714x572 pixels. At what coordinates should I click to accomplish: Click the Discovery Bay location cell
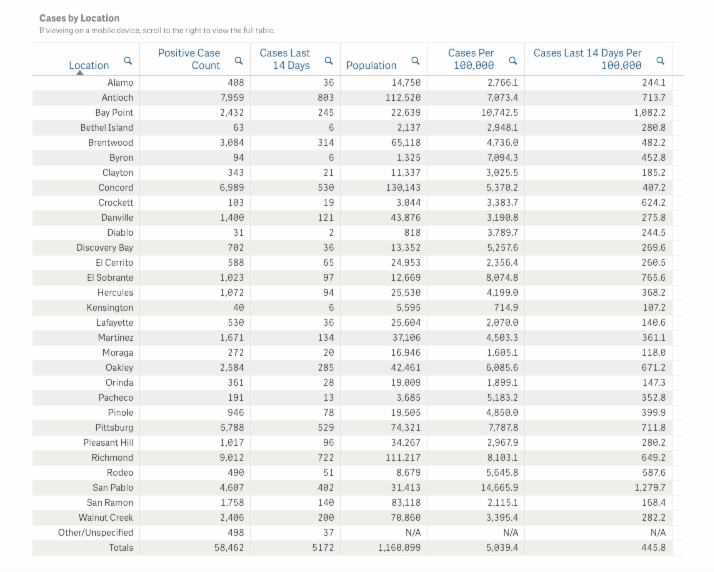tap(104, 248)
